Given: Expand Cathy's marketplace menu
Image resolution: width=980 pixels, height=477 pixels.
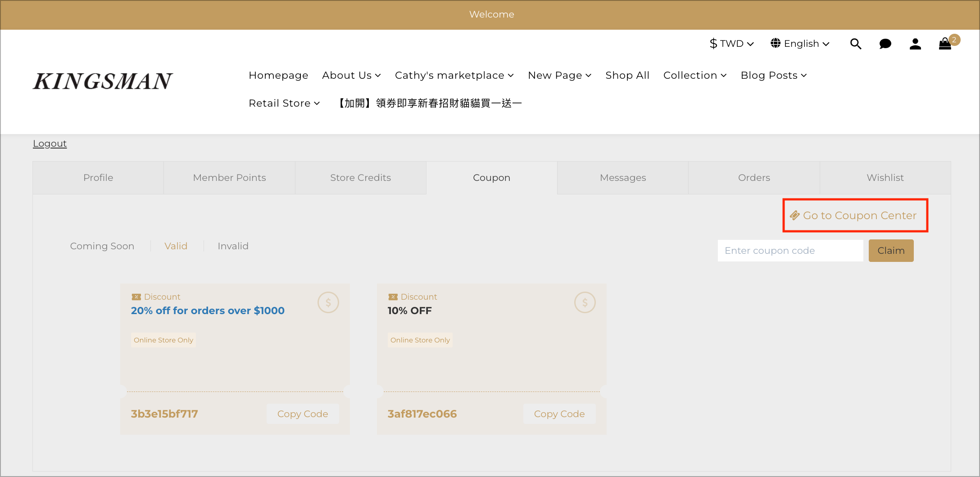Looking at the screenshot, I should click(454, 75).
